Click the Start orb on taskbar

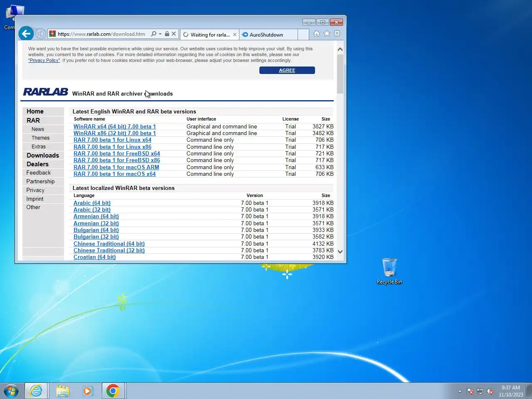[11, 391]
